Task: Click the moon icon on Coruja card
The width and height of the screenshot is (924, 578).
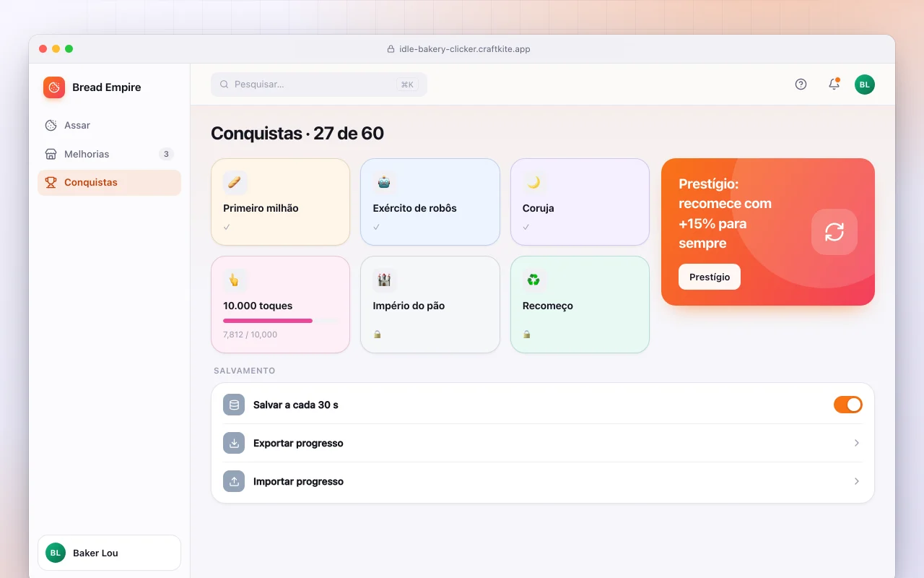Action: 534,183
